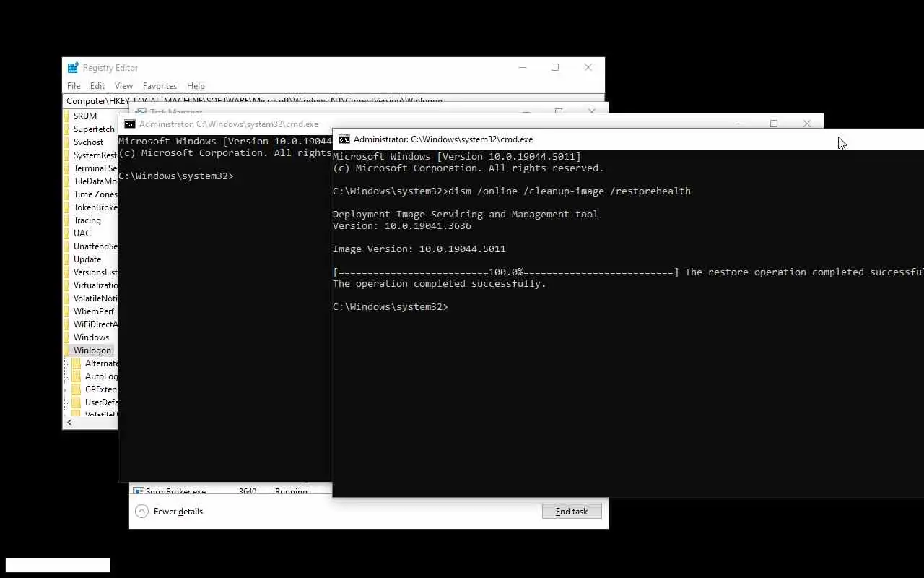Click the front Command Prompt title bar text
The height and width of the screenshot is (578, 924).
[443, 139]
